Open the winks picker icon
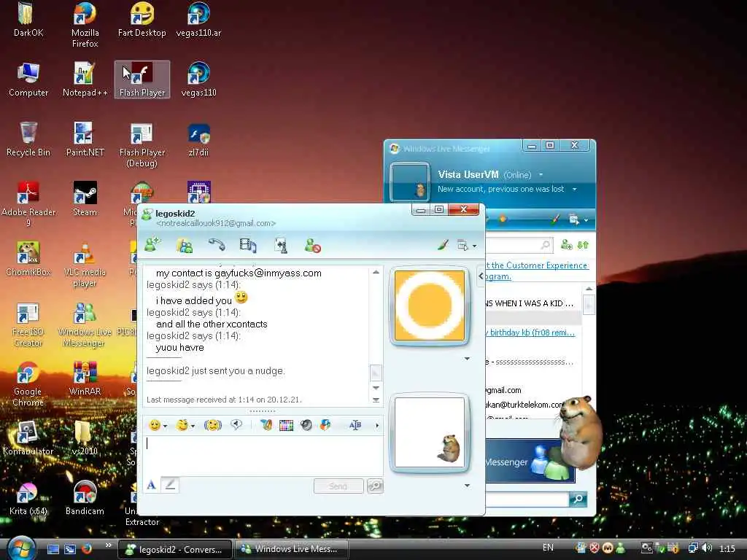 182,425
